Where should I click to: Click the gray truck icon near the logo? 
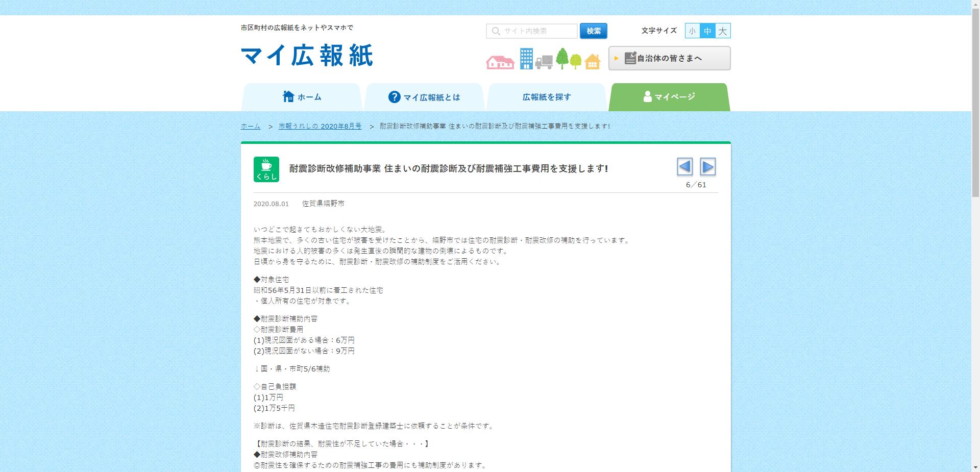click(544, 62)
